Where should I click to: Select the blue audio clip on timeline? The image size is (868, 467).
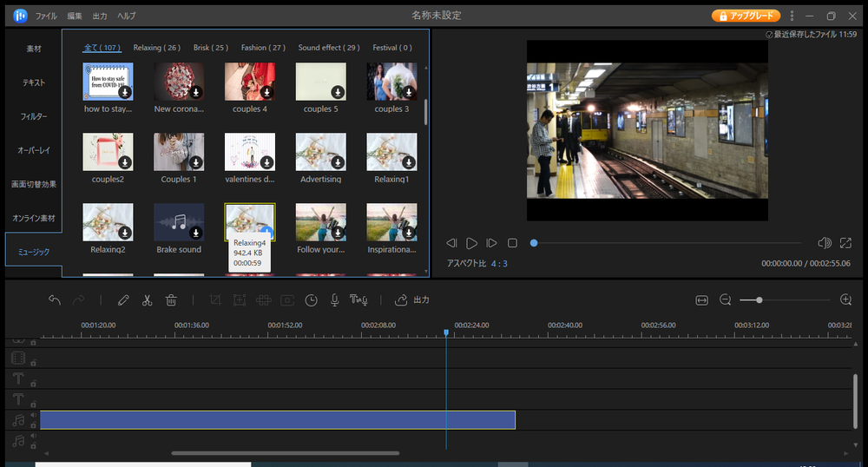(278, 420)
